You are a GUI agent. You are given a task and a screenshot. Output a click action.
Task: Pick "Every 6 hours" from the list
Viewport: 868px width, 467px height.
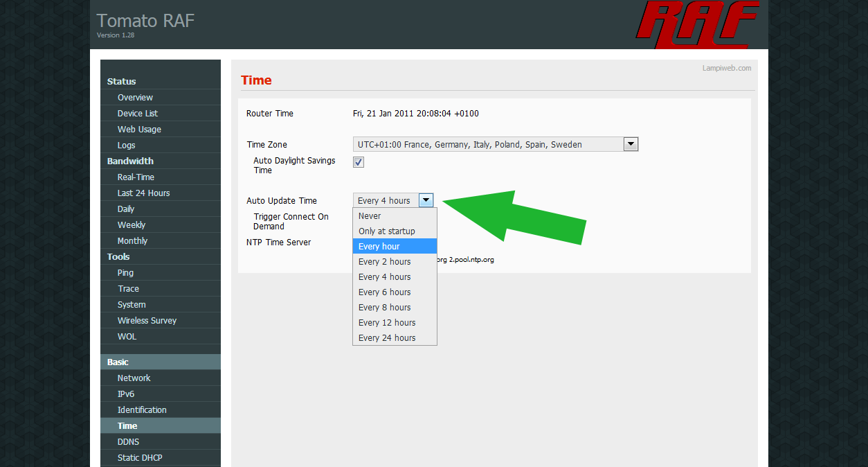(395, 292)
